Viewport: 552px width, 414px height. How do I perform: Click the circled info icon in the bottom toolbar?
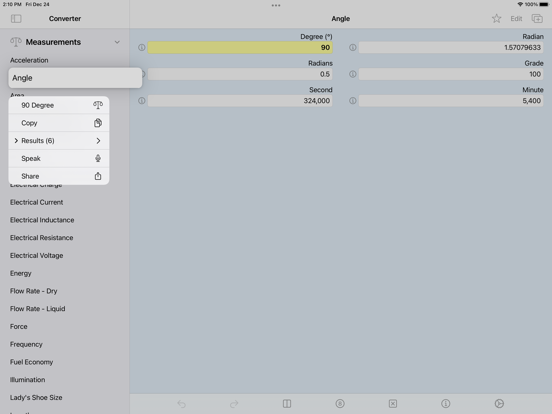pyautogui.click(x=446, y=403)
